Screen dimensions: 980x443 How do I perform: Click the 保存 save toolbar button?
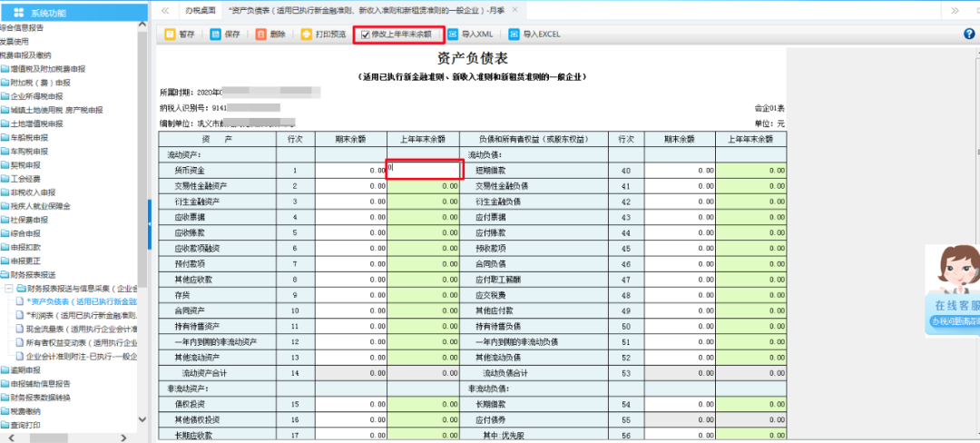(x=225, y=34)
